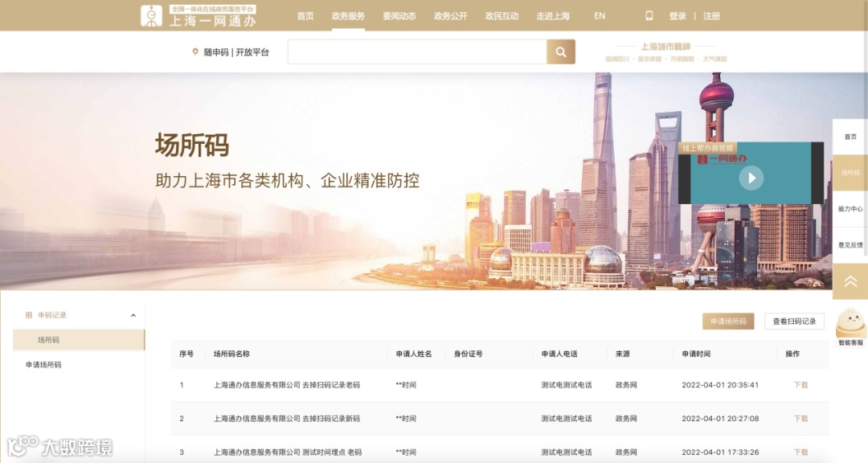
Task: Click the timestamp 2022-04-01 20:35:41
Action: [720, 385]
